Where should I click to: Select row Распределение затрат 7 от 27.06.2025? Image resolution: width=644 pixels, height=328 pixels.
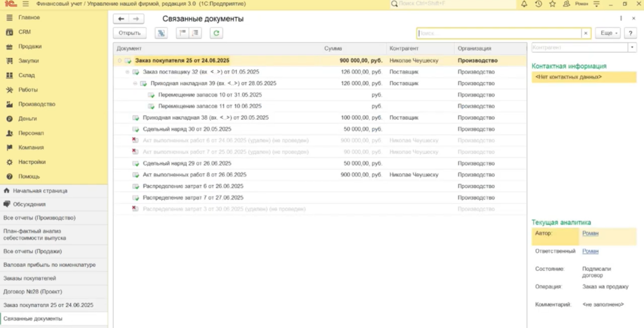click(320, 197)
